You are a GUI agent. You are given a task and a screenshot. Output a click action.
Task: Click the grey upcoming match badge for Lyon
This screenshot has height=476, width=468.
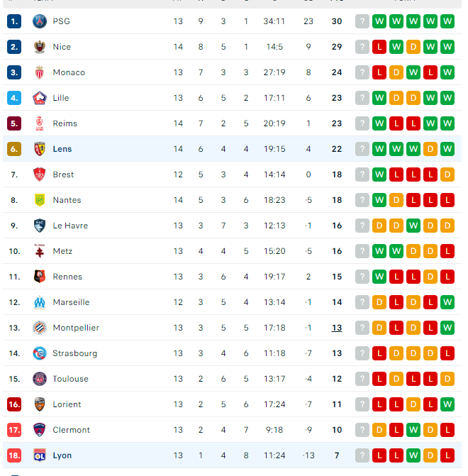coord(362,455)
